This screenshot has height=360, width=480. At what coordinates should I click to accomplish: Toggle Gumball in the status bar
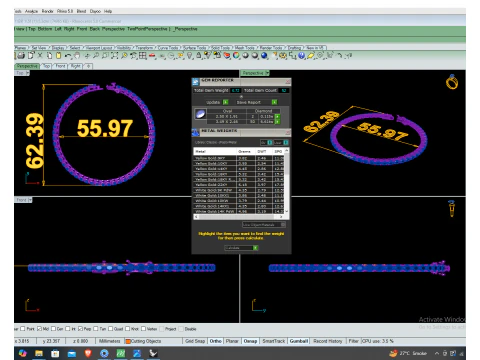pos(299,341)
